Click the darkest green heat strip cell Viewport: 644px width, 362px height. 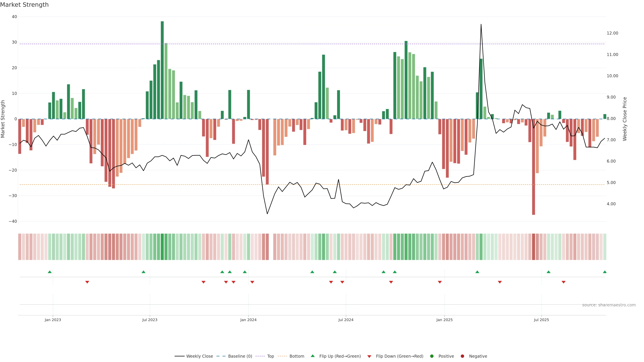click(x=162, y=247)
